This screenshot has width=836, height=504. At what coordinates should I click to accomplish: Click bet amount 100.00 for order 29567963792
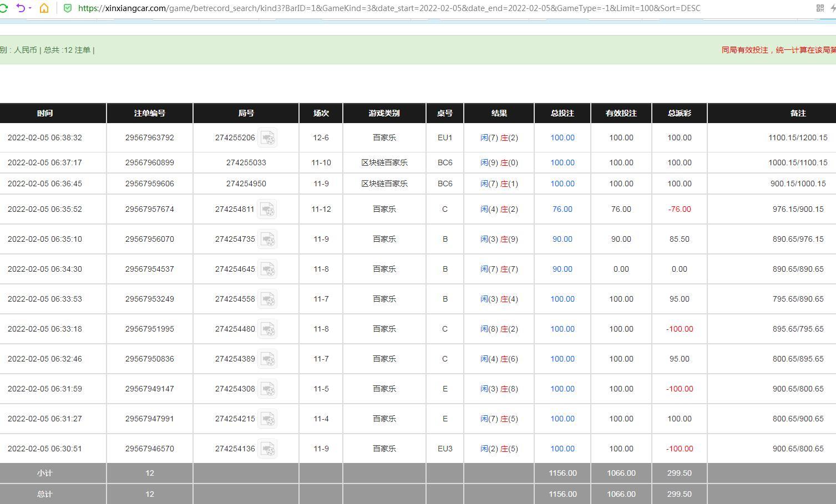click(562, 138)
